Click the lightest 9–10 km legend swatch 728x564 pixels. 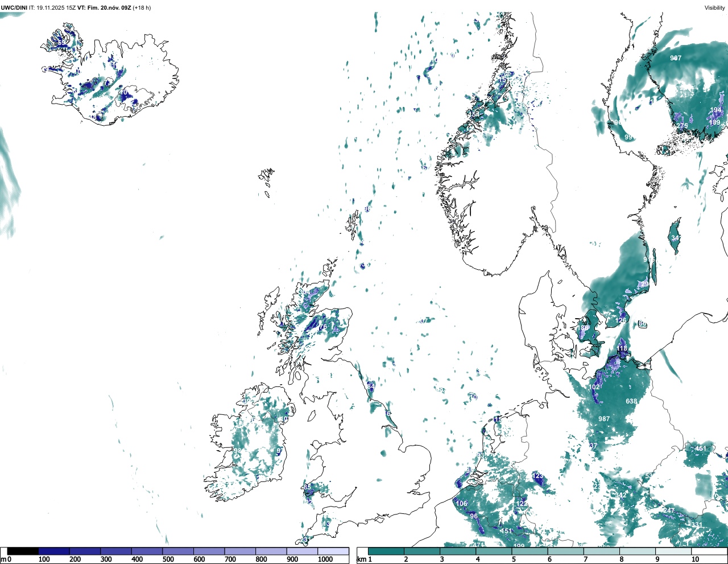coord(673,551)
